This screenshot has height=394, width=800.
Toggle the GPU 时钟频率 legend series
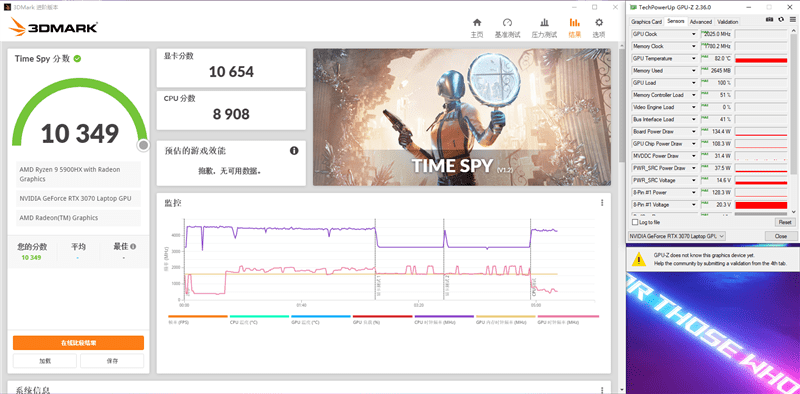click(568, 319)
